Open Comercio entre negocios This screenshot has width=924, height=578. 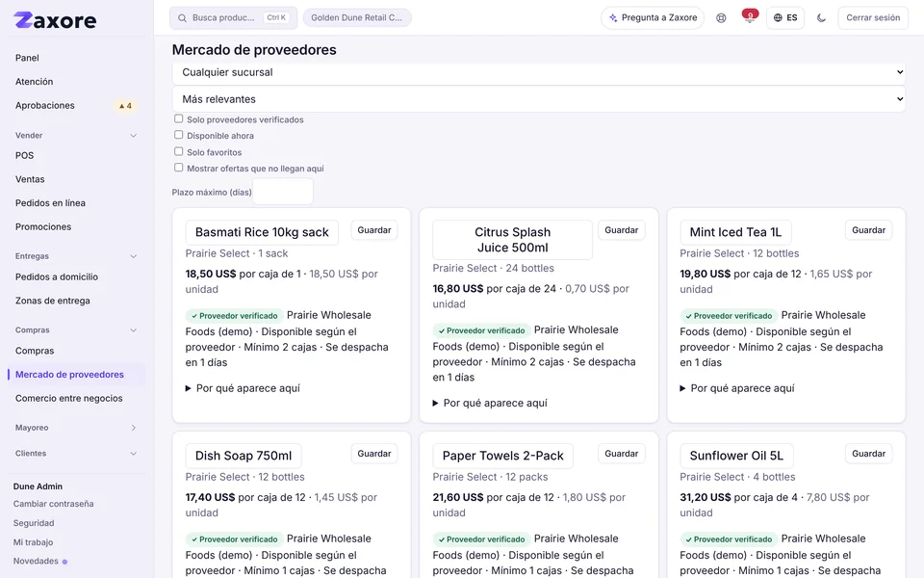coord(69,398)
